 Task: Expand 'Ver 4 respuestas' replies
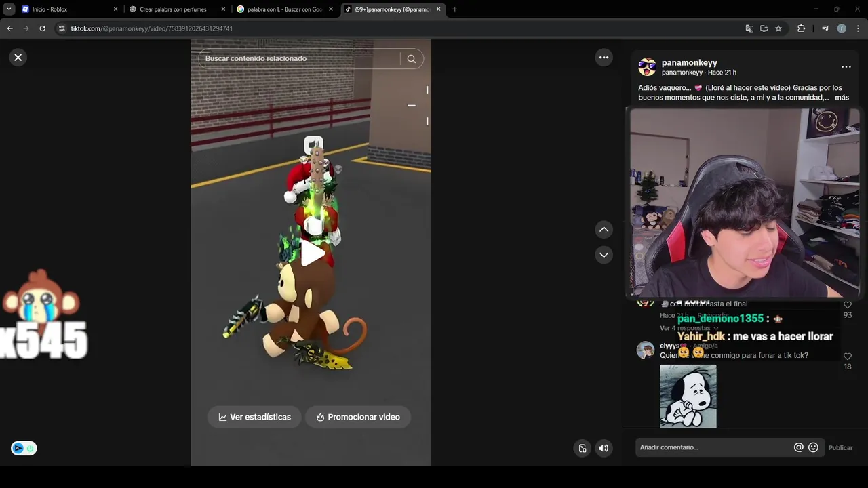(x=688, y=328)
